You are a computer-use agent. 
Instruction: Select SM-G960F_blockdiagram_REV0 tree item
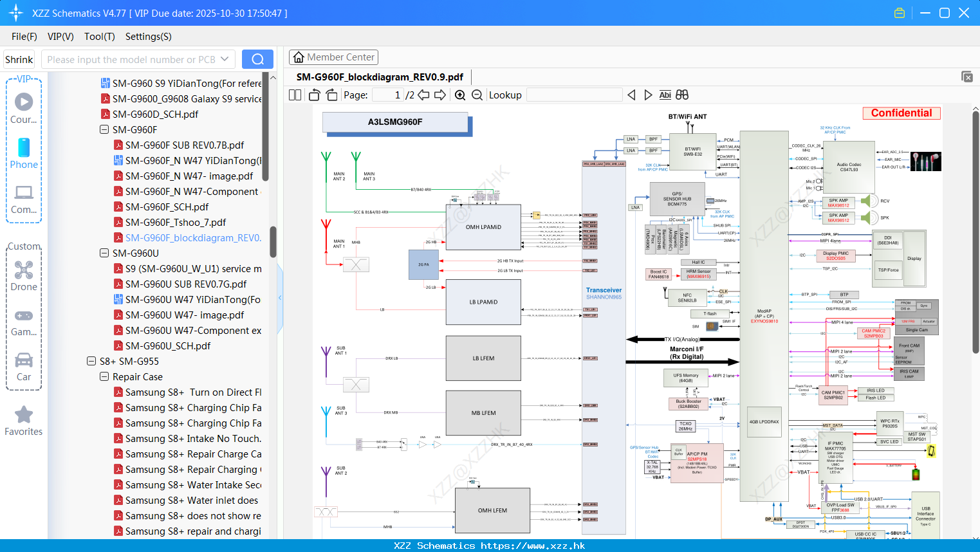[x=188, y=237]
